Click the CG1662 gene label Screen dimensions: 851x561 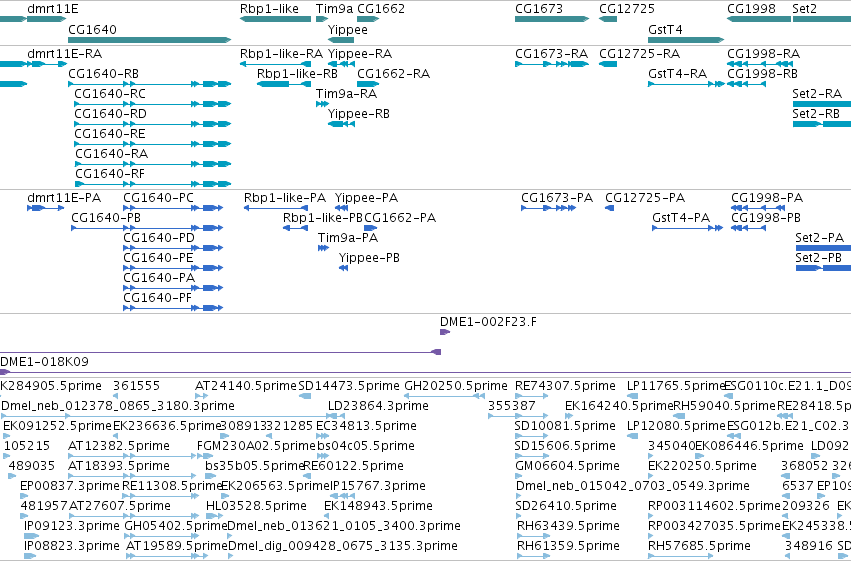381,9
